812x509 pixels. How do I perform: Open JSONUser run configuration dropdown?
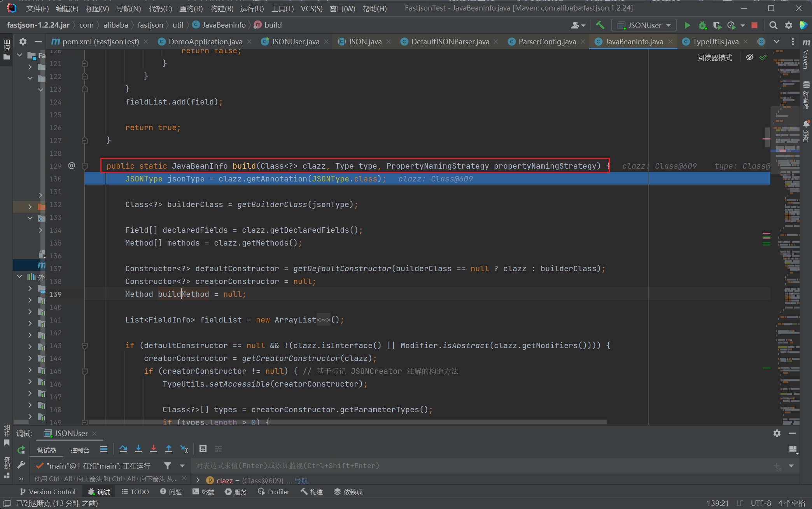(644, 25)
